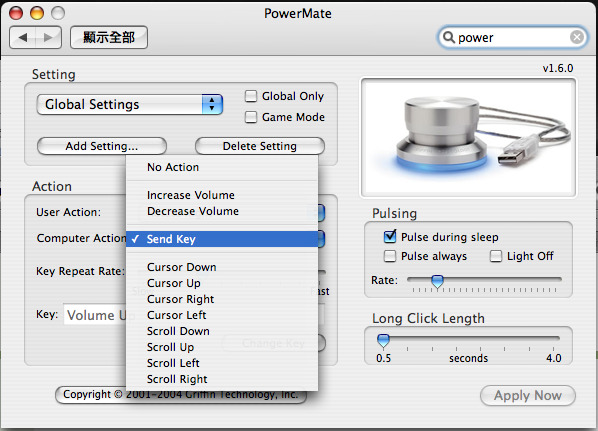
Task: Click the magnifying glass search icon
Action: coord(448,37)
